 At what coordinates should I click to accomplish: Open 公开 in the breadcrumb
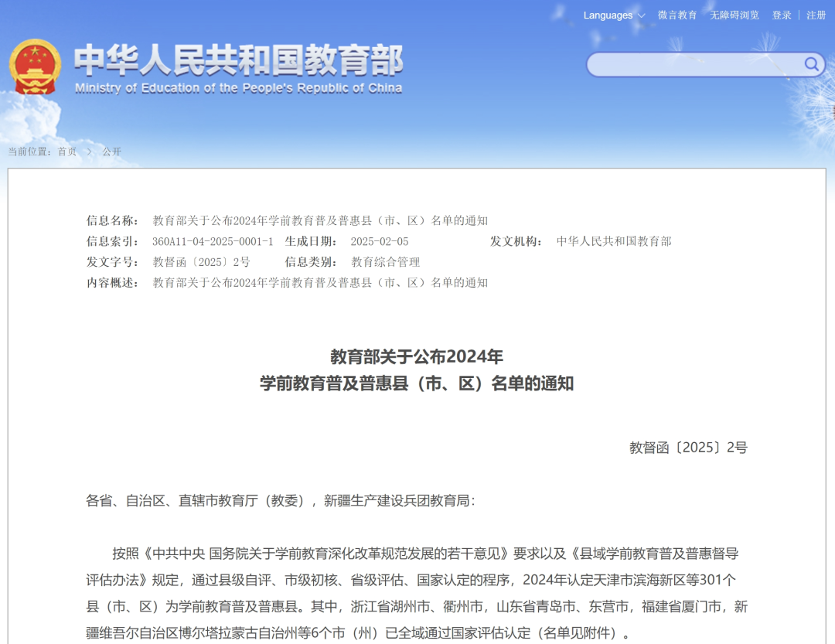[x=112, y=152]
